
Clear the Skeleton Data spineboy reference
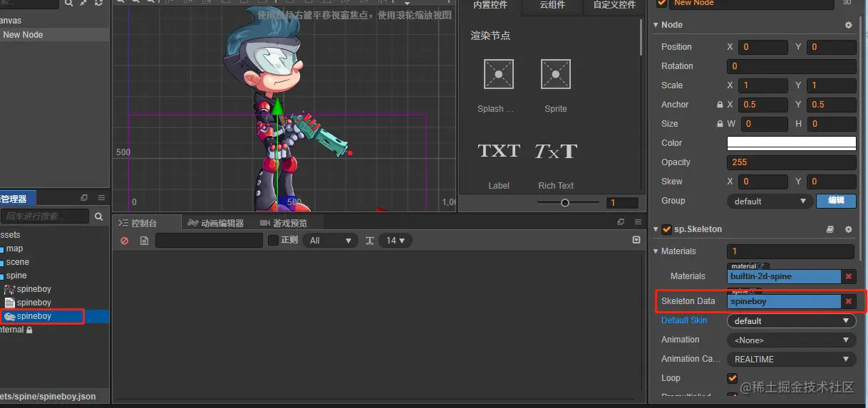[848, 301]
